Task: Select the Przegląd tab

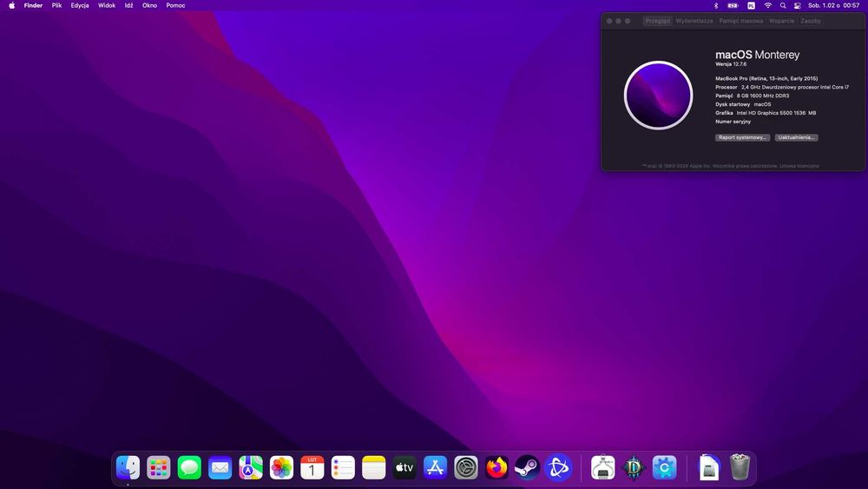Action: pyautogui.click(x=658, y=21)
